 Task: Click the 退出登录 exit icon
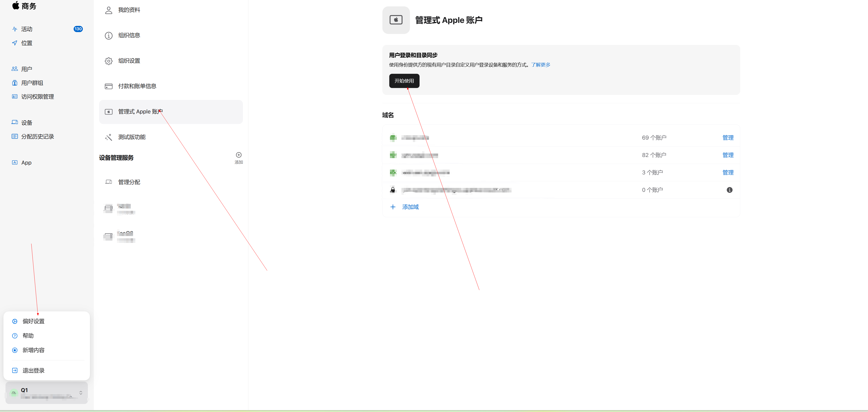15,370
